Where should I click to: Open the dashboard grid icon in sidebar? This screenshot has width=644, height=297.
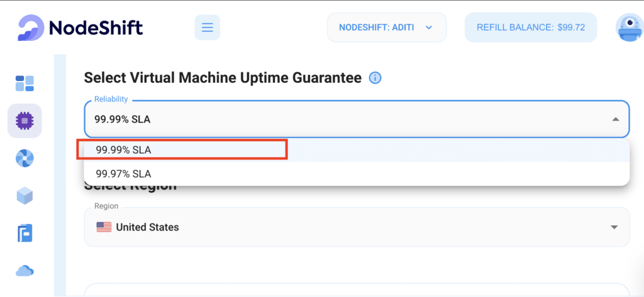coord(25,84)
